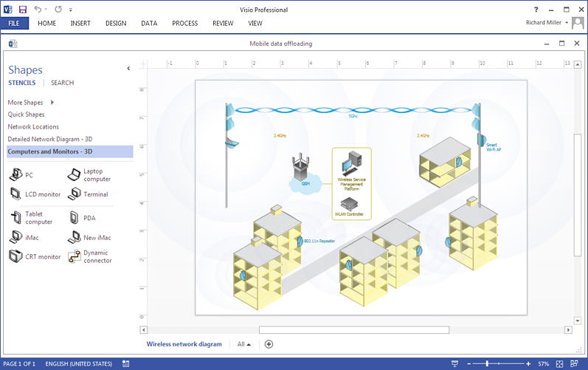Screen dimensions: 588x370
Task: Select the Dynamic connector shape icon
Action: pyautogui.click(x=75, y=256)
